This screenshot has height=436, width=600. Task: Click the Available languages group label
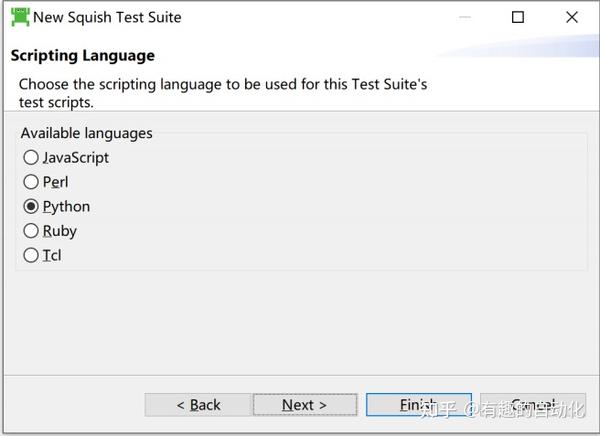(86, 133)
